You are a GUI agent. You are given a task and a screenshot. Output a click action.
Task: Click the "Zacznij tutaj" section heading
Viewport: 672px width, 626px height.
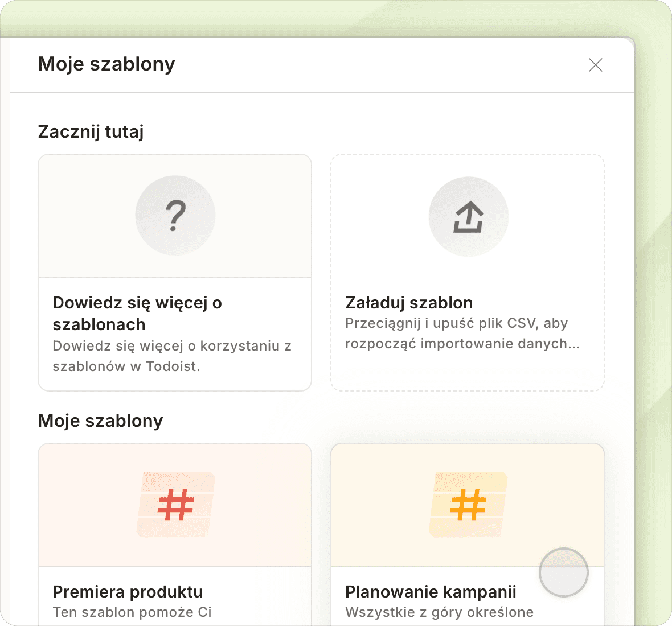coord(91,132)
